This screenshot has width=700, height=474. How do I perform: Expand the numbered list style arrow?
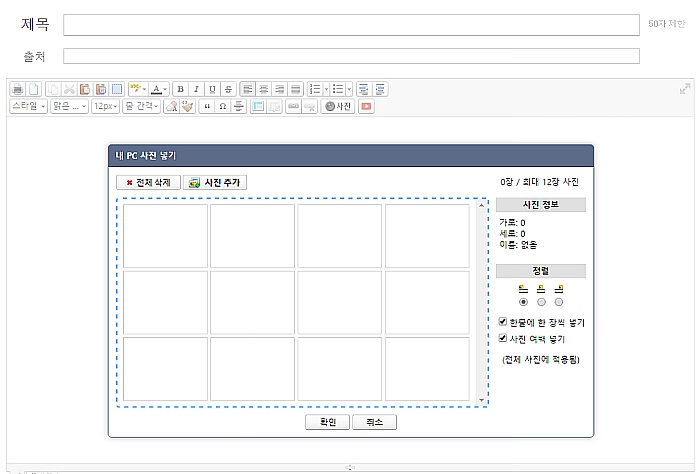click(326, 89)
